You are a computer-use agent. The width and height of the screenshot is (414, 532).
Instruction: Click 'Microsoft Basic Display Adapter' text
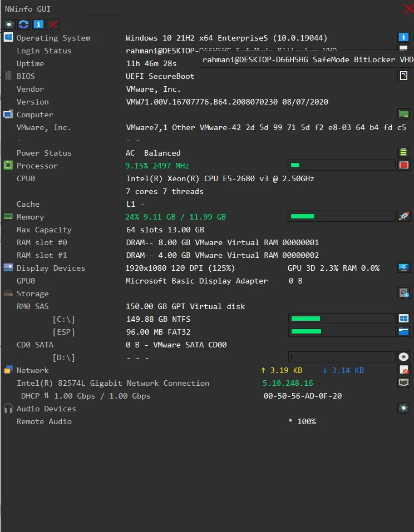click(x=196, y=281)
